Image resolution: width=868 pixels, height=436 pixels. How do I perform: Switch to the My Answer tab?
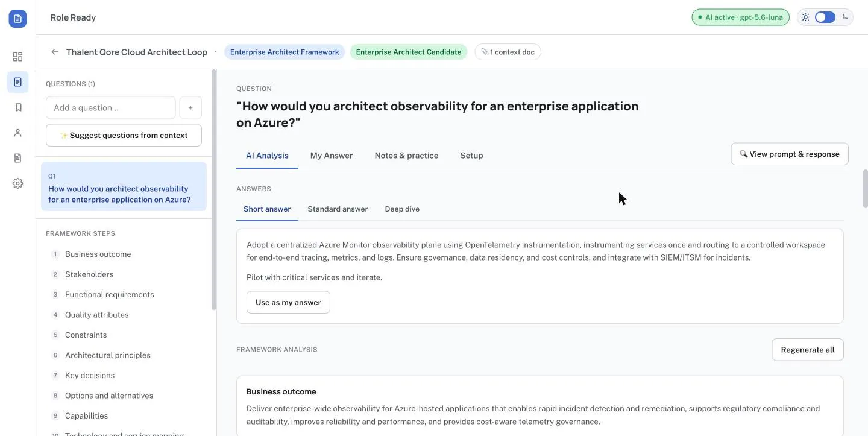(x=332, y=156)
